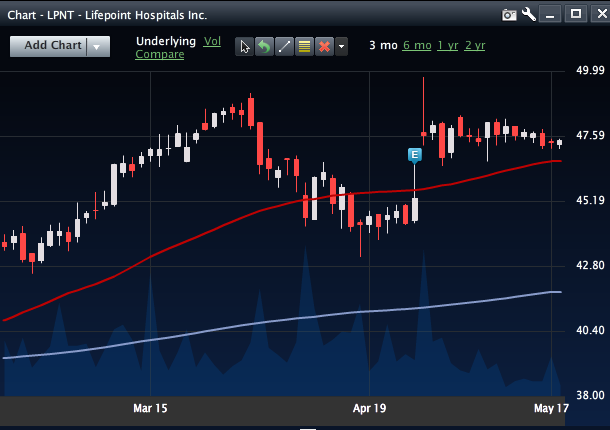This screenshot has height=430, width=610.
Task: Click the Add Chart button
Action: [49, 46]
